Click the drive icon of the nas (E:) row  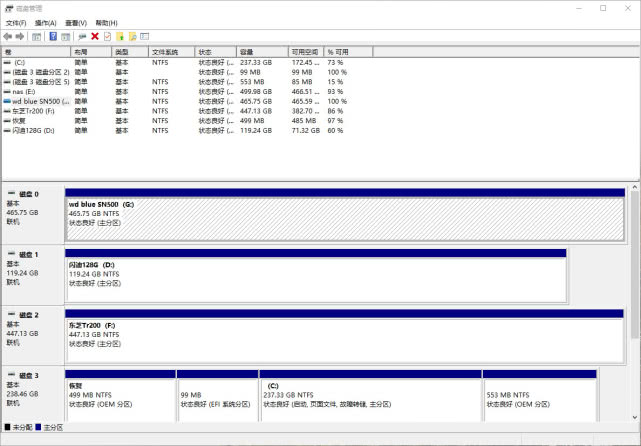7,92
